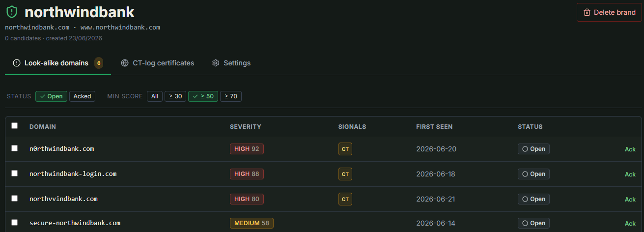Open the Look-alike domains tab
The image size is (644, 232).
(x=58, y=63)
